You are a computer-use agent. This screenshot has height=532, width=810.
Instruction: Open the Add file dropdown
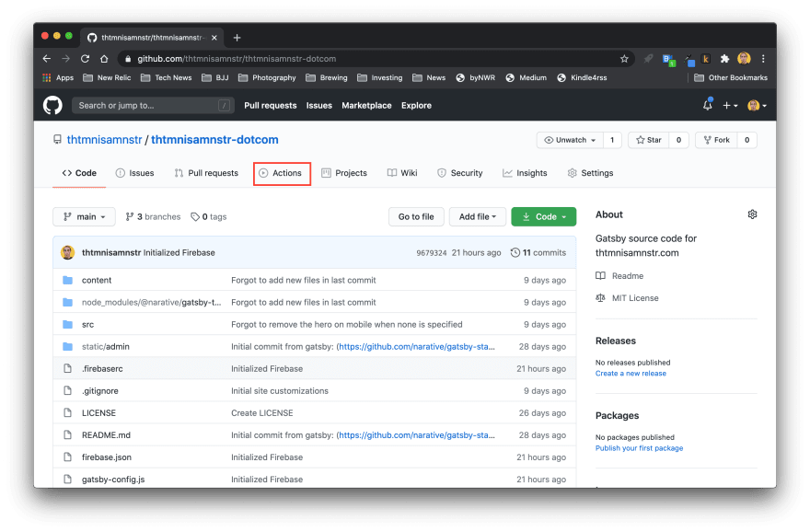click(477, 216)
